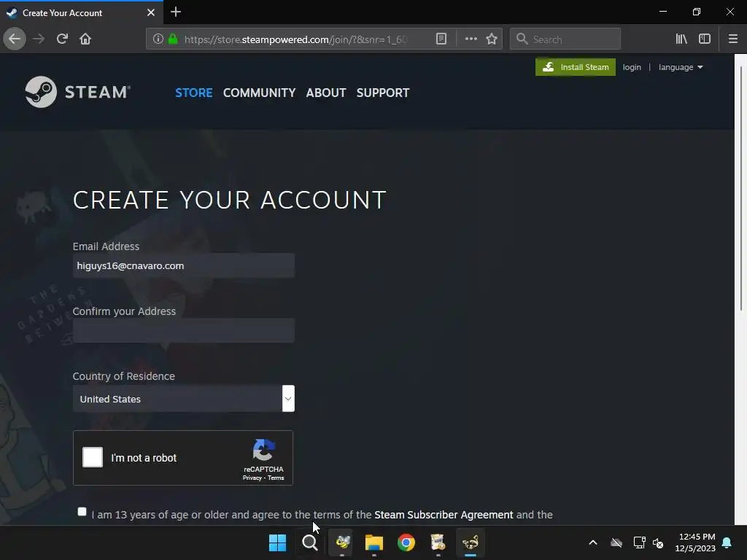This screenshot has width=747, height=560.
Task: Go back with the browser back arrow
Action: 15,39
